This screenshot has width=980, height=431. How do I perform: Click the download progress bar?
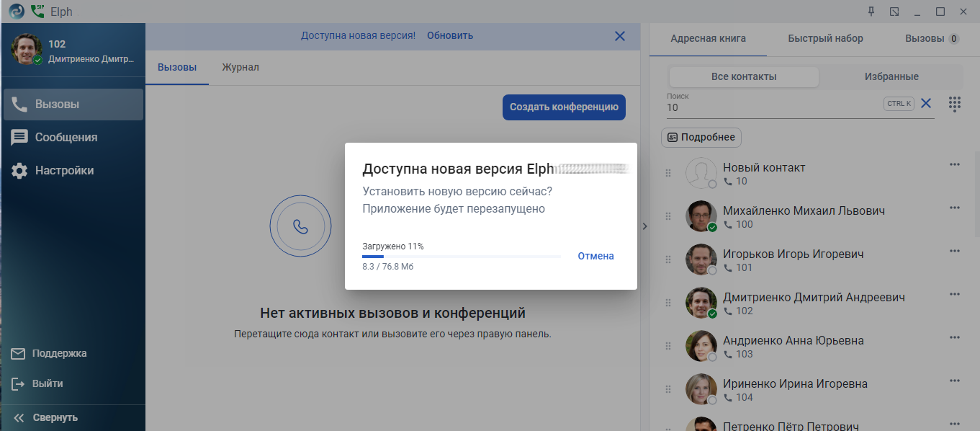461,257
